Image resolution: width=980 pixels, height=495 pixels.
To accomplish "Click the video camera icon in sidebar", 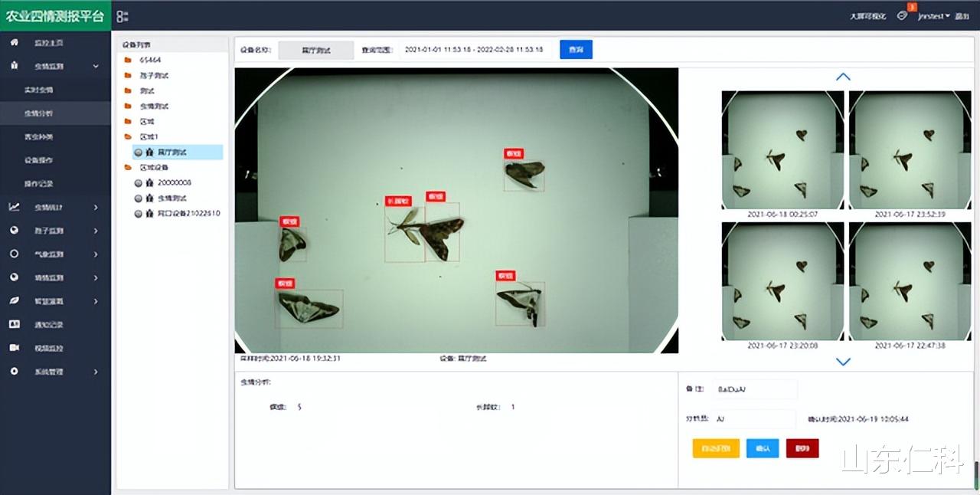I will coord(14,348).
